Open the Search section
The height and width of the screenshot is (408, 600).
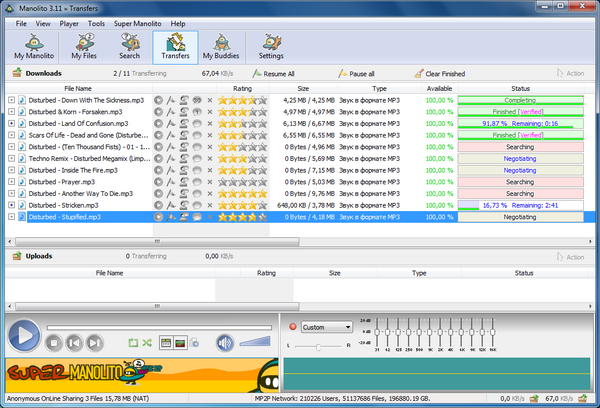click(x=129, y=47)
